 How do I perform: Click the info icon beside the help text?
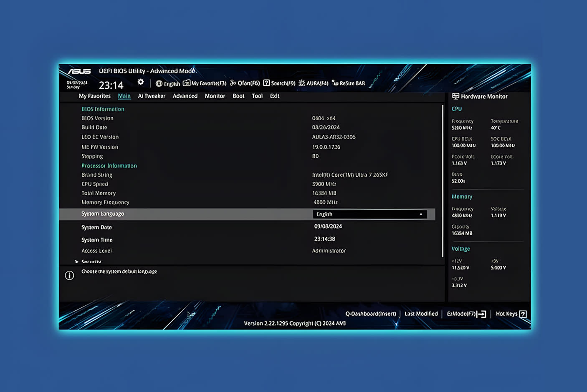pos(69,275)
